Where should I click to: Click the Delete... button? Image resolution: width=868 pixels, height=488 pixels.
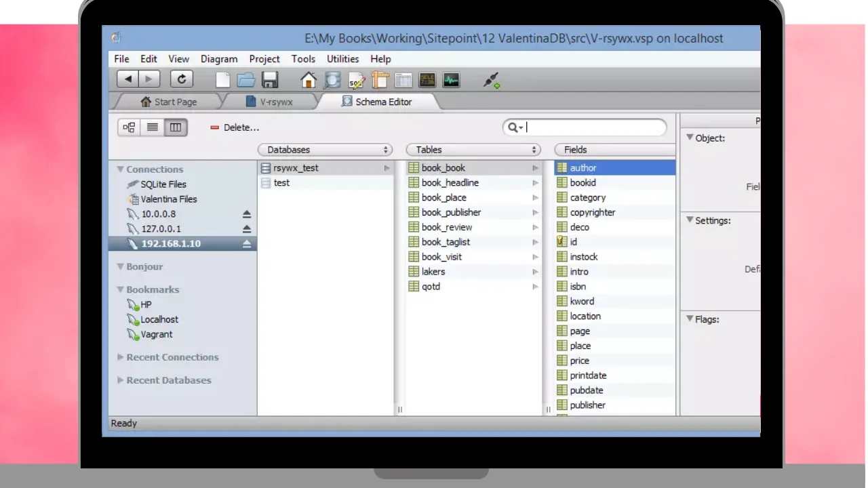click(235, 127)
